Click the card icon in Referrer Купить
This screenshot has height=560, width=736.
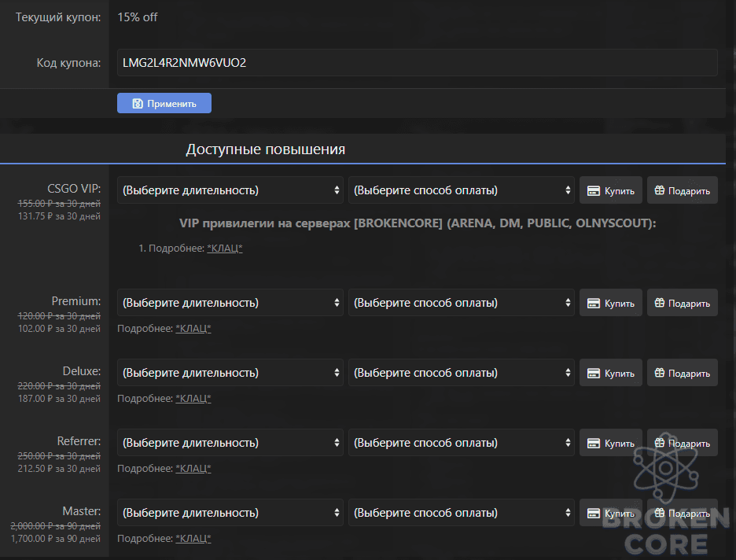coord(594,443)
